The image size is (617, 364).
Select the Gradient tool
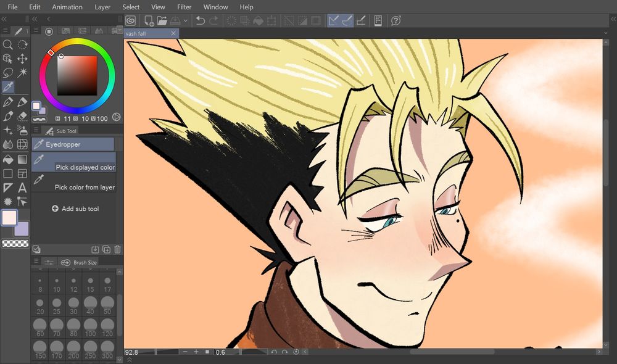point(22,159)
